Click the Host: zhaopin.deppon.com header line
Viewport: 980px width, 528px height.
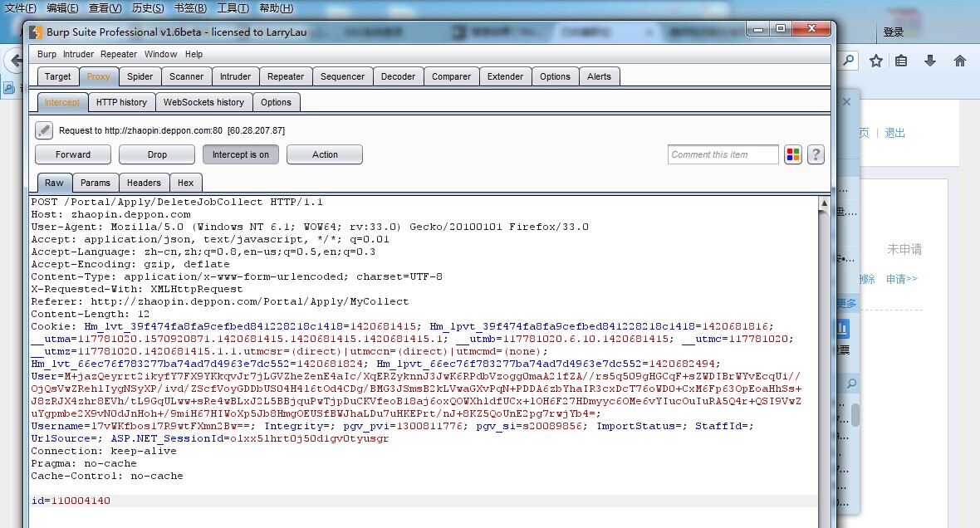110,214
